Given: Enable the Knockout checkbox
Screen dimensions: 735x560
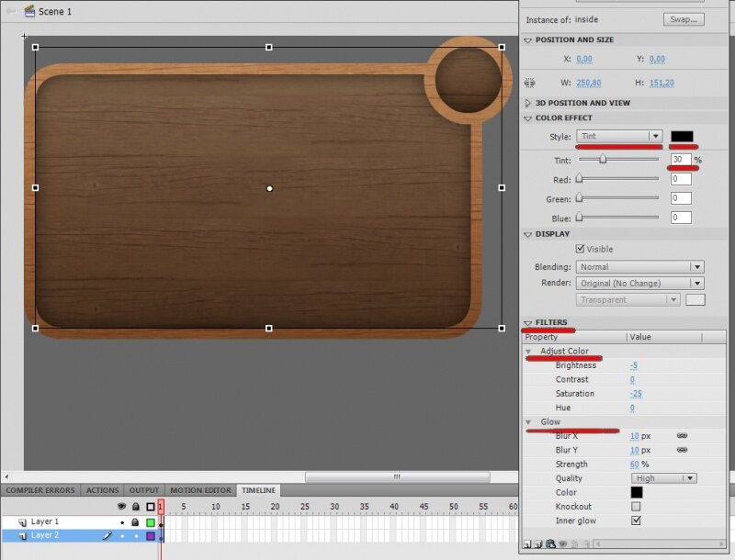Looking at the screenshot, I should [x=636, y=507].
